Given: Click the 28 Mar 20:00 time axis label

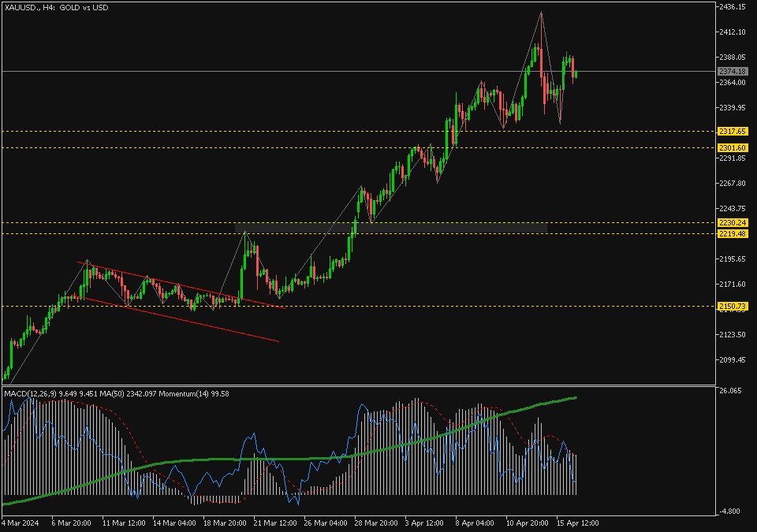Looking at the screenshot, I should tap(376, 522).
